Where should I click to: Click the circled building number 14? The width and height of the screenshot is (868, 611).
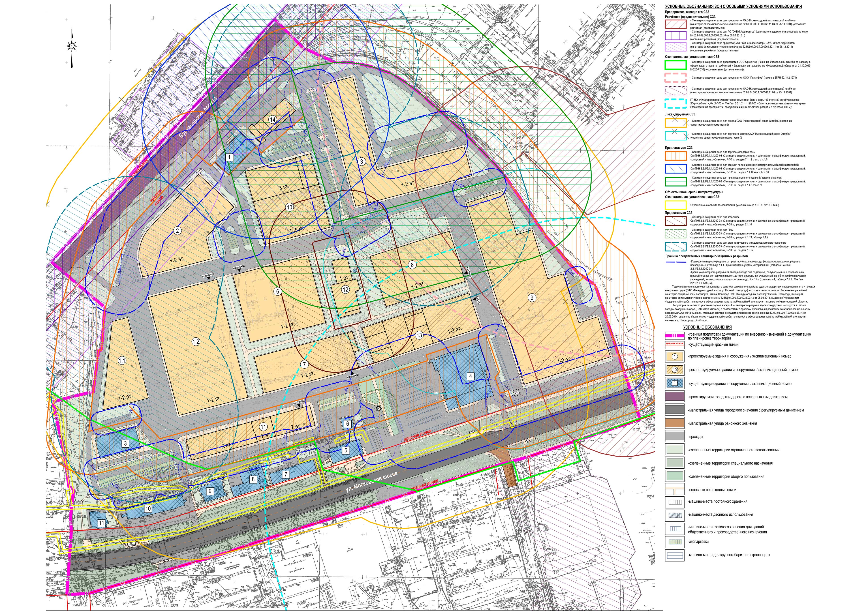coord(272,120)
